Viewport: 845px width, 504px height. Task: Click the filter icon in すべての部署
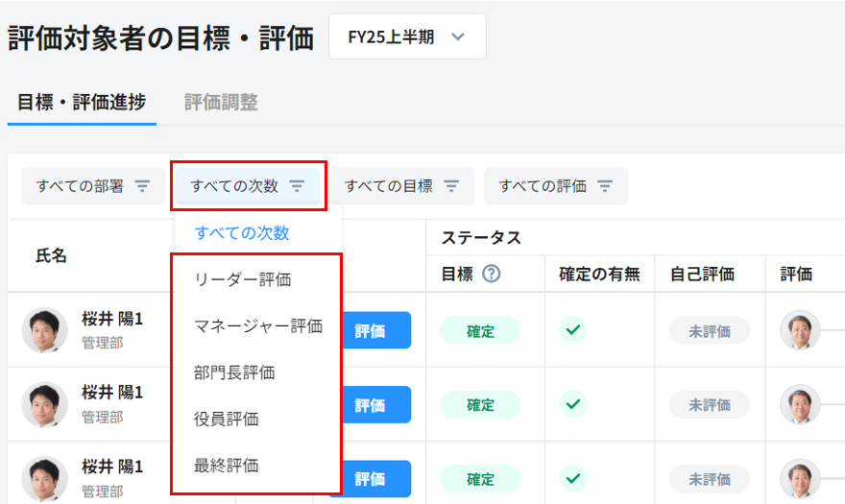(142, 186)
